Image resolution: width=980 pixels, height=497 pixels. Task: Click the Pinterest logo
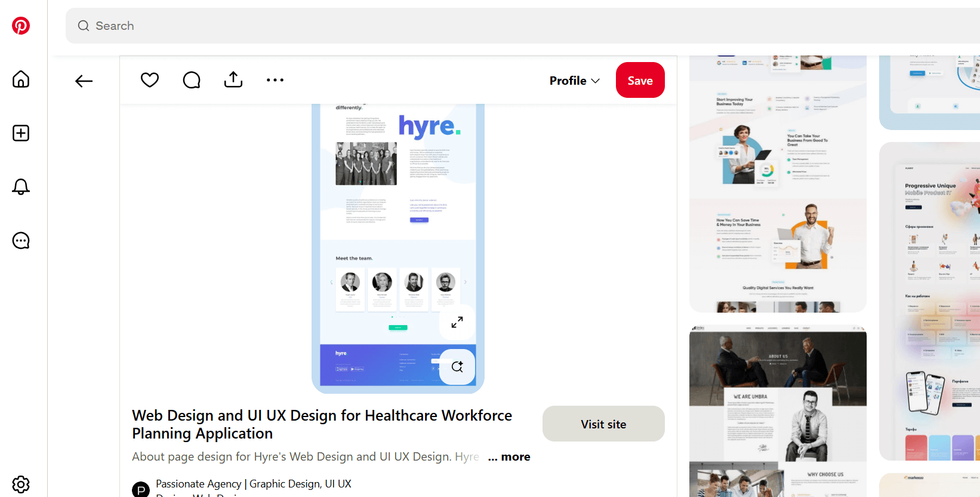tap(21, 26)
